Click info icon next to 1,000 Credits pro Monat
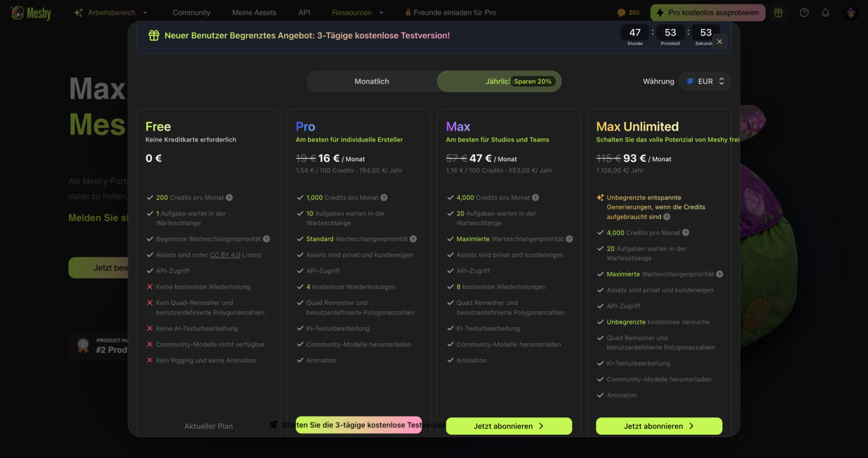868x458 pixels. tap(384, 198)
